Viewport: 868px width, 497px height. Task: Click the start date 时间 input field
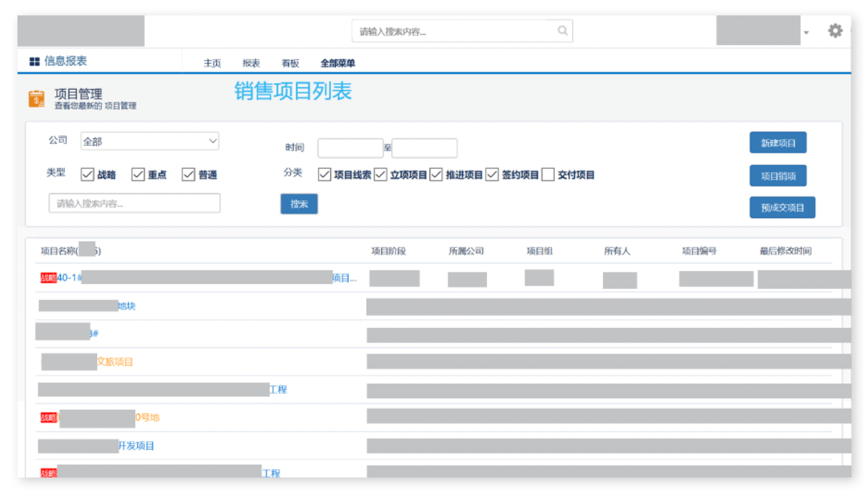350,148
